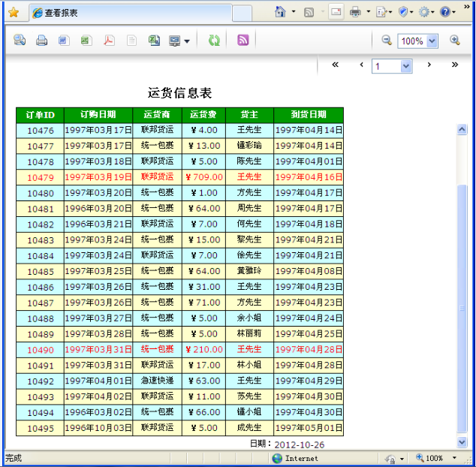Click the Favorites star icon
The width and height of the screenshot is (476, 467).
[14, 13]
